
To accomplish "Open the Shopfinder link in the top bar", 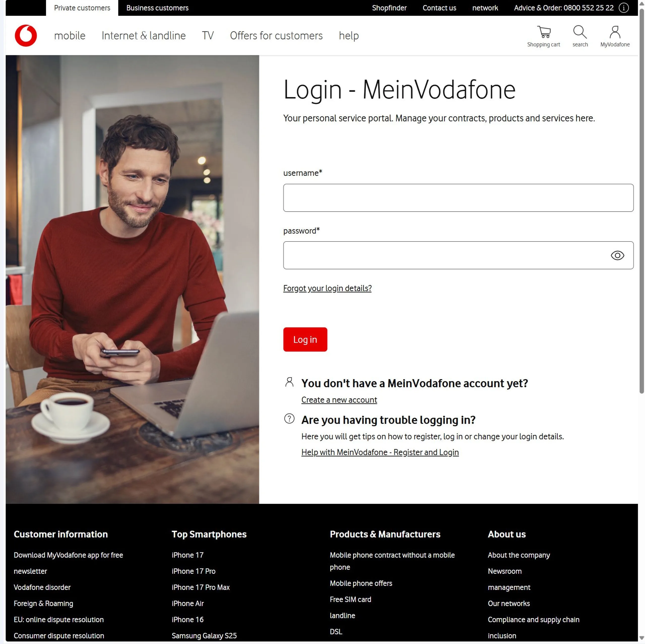I will pos(389,8).
